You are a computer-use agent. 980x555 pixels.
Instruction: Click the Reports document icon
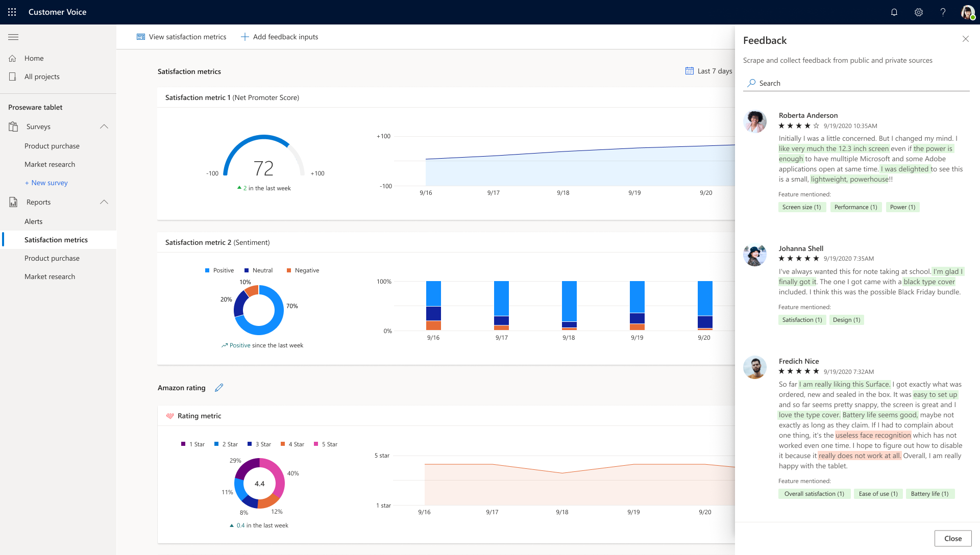click(x=13, y=202)
